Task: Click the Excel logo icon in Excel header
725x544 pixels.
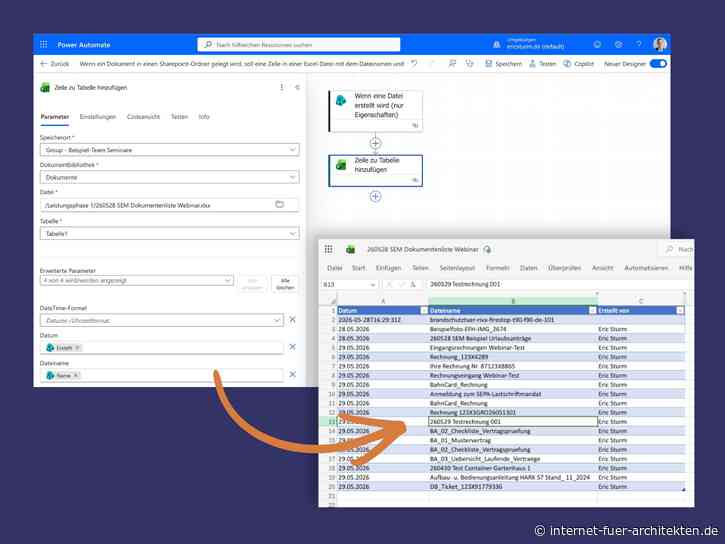Action: [x=350, y=250]
